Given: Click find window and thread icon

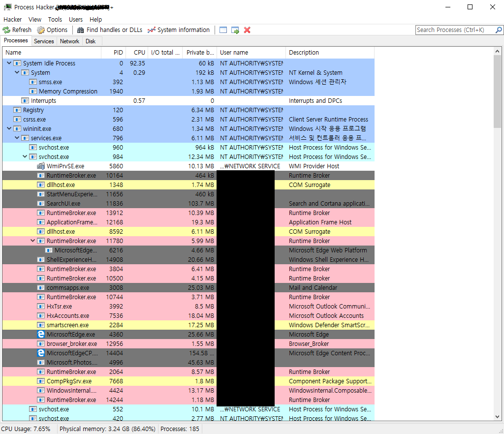Looking at the screenshot, I should [x=235, y=30].
